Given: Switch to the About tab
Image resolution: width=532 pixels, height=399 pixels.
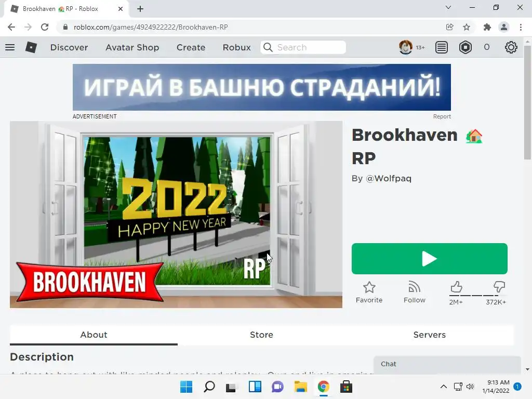Looking at the screenshot, I should 94,335.
